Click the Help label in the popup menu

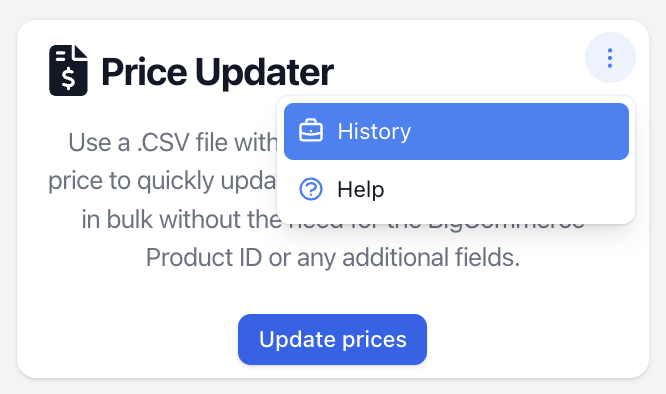361,189
